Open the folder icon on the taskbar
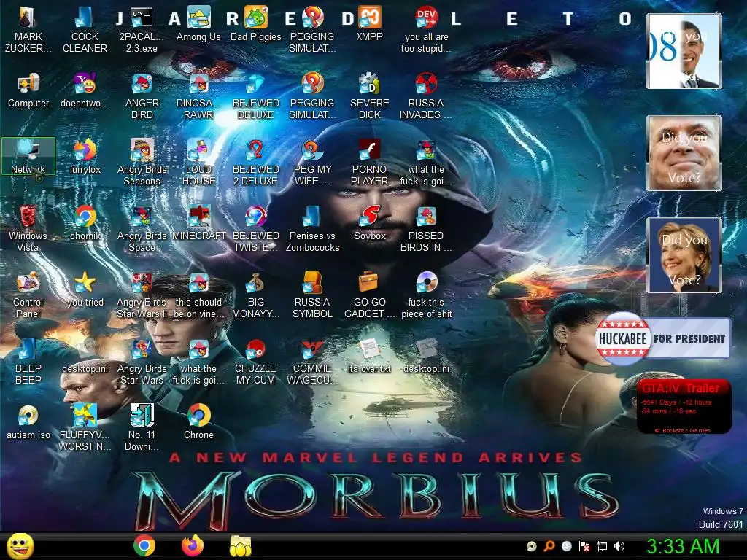 pos(241,545)
